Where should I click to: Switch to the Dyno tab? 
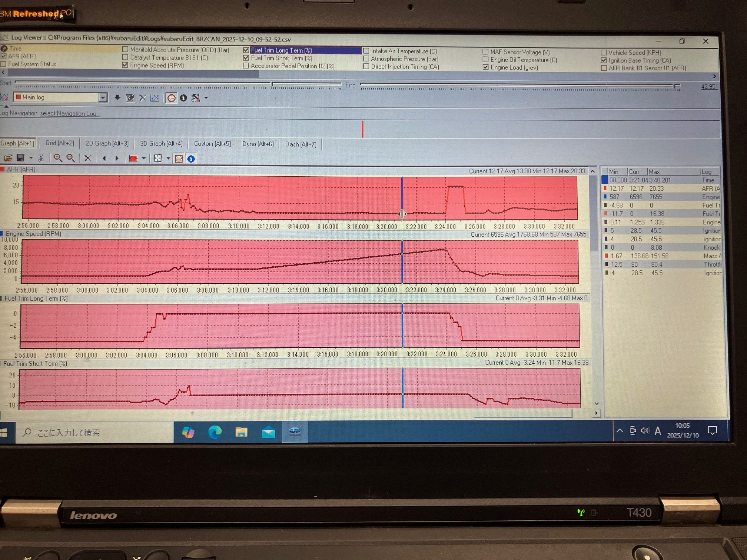258,144
